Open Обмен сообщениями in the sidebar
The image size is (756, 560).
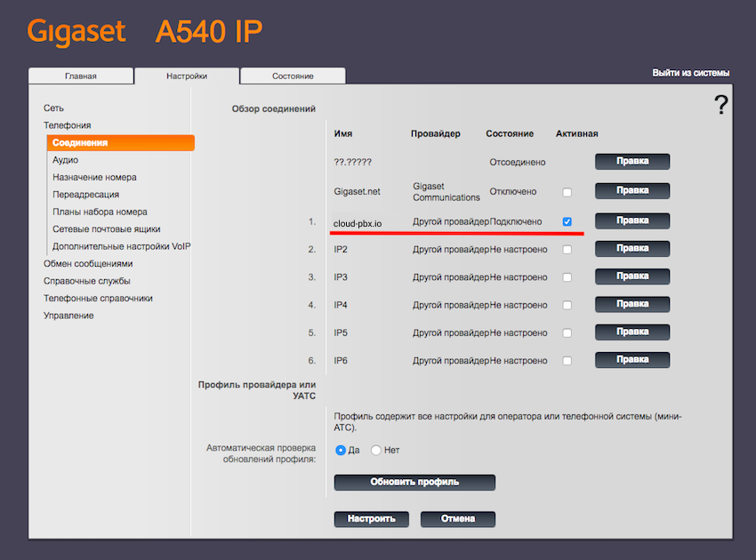tap(88, 264)
